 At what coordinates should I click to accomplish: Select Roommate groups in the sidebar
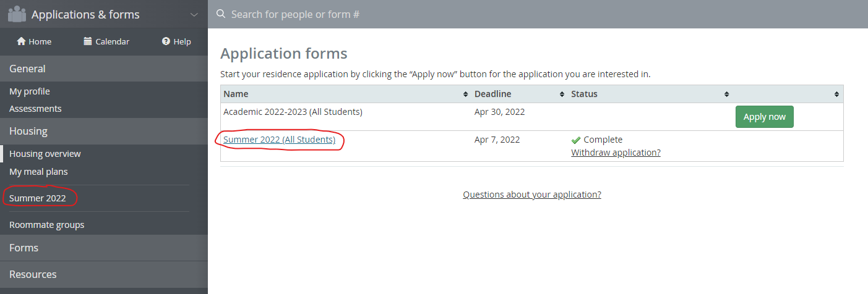46,225
